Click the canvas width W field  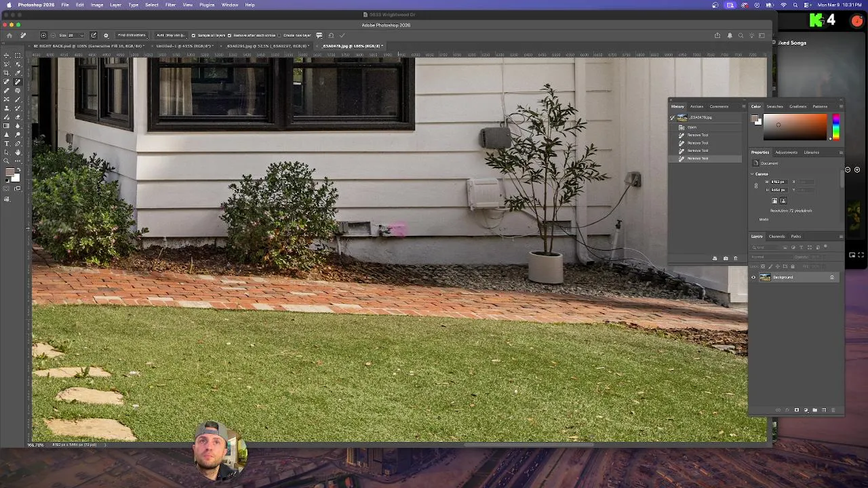click(778, 182)
